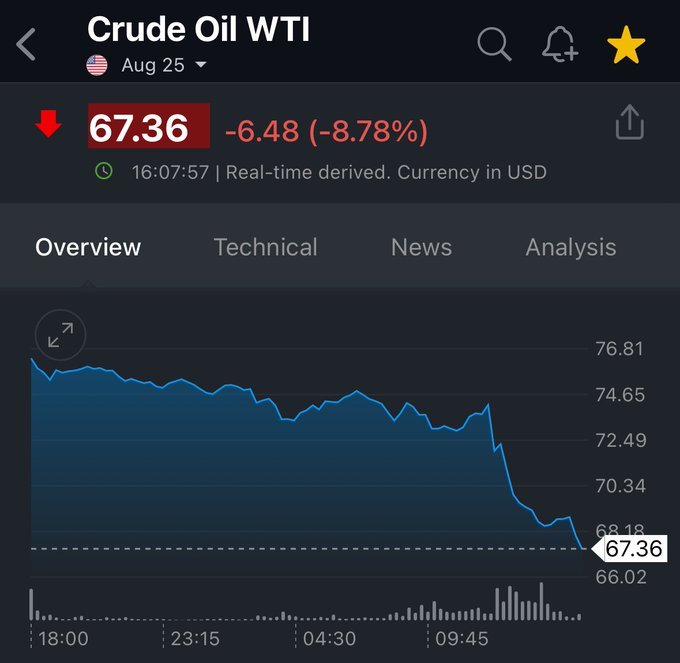Screen dimensions: 680x663
Task: Tap the dropdown arrow beside Aug 25
Action: click(201, 65)
